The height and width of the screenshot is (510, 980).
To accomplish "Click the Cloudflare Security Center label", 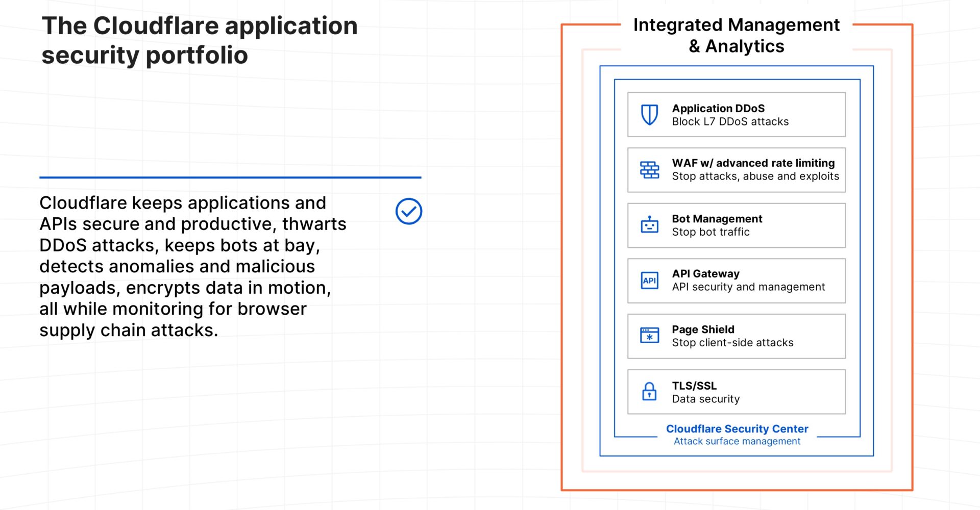I will [x=737, y=429].
